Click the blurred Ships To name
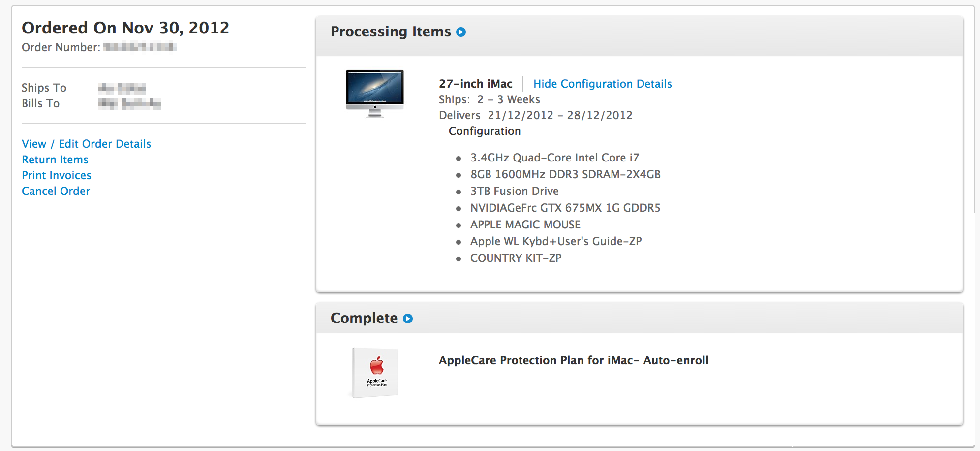Screen dimensions: 980x451 click(x=122, y=88)
